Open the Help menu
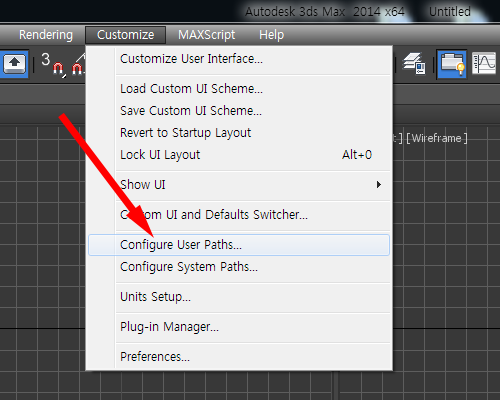Screen dimensions: 500x400 (271, 35)
